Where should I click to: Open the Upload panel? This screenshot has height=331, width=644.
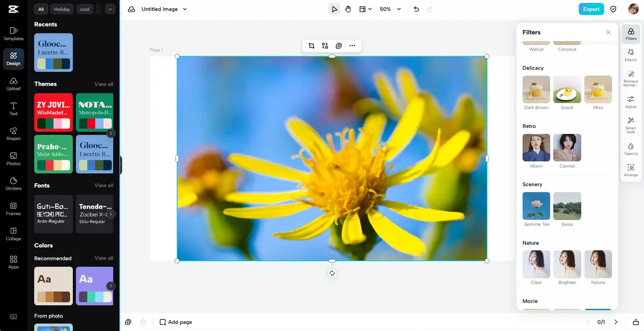point(14,84)
